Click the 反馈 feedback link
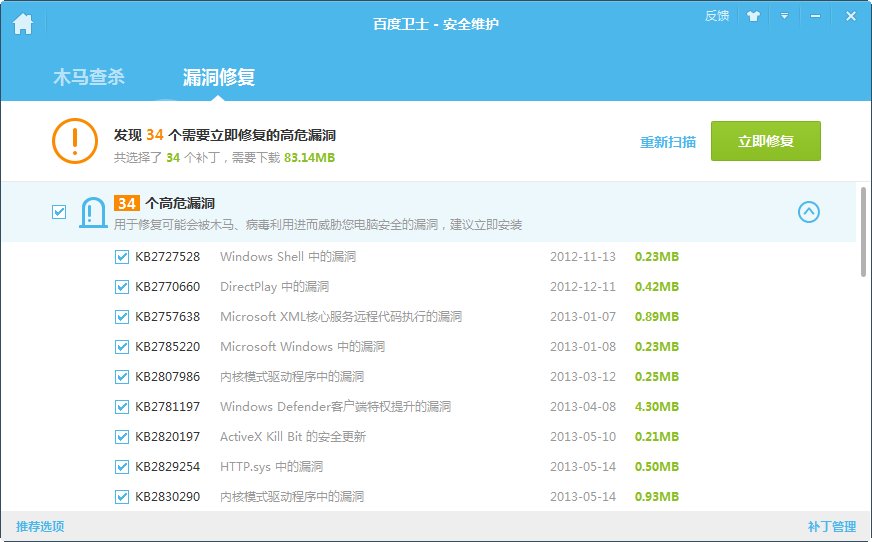The width and height of the screenshot is (872, 542). [x=717, y=16]
